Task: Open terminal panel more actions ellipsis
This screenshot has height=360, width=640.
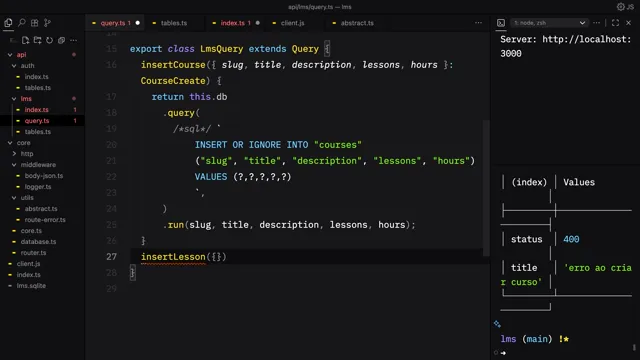Action: pos(597,23)
